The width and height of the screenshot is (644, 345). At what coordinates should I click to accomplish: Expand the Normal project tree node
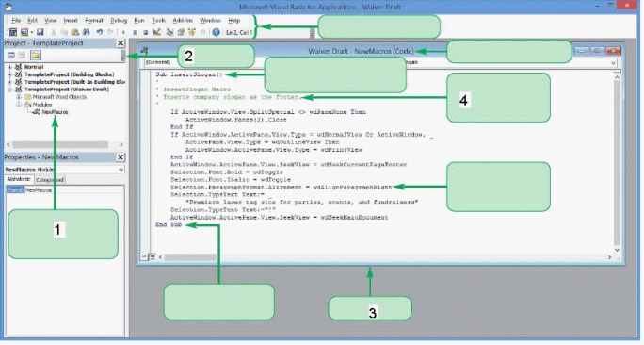pyautogui.click(x=9, y=67)
